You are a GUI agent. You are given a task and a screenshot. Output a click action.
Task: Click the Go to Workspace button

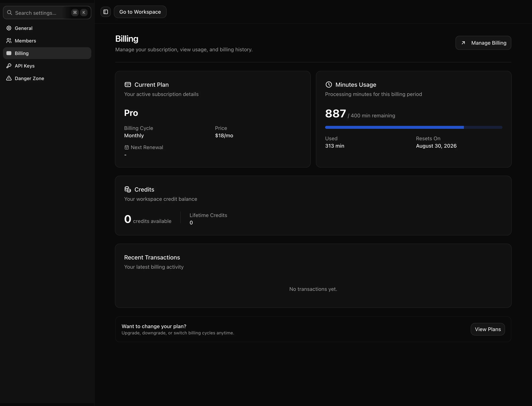(x=140, y=12)
